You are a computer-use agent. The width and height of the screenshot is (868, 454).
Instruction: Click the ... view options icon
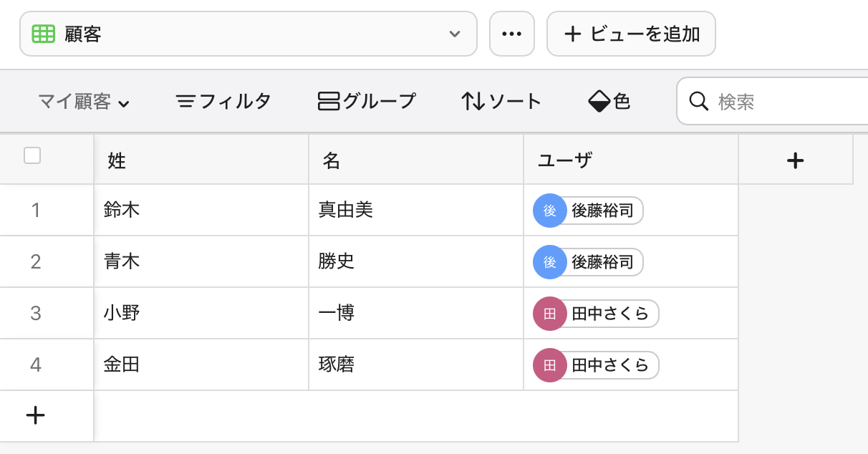point(512,33)
